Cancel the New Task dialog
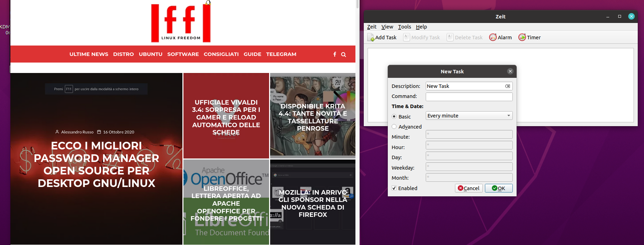 click(x=469, y=188)
